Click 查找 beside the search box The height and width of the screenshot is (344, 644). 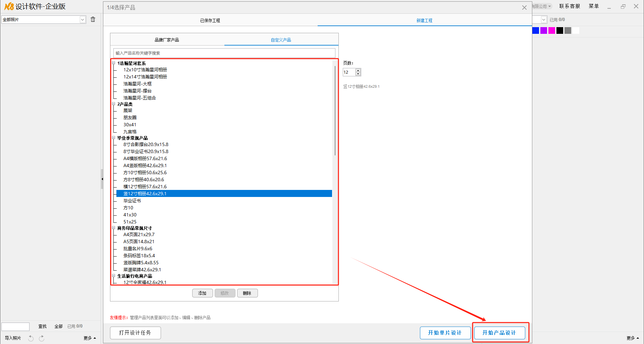[42, 326]
